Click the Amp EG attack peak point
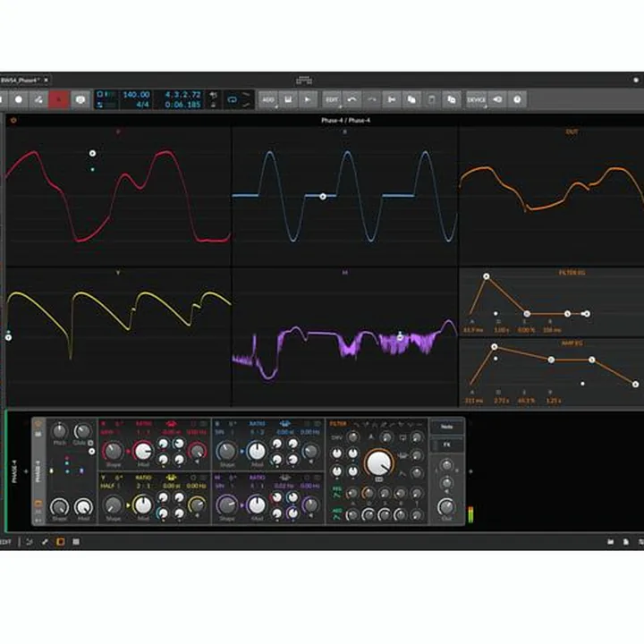This screenshot has width=644, height=644. [x=495, y=347]
